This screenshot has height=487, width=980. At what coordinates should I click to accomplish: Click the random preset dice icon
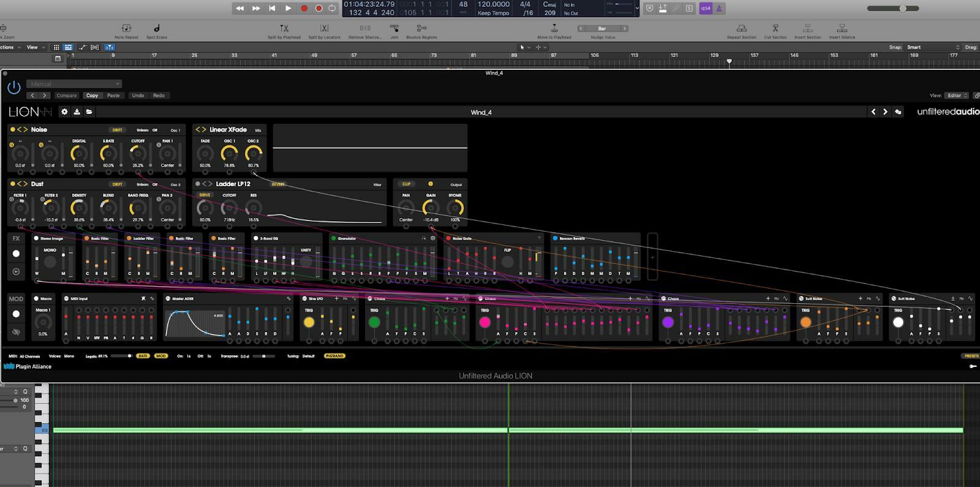coord(898,111)
